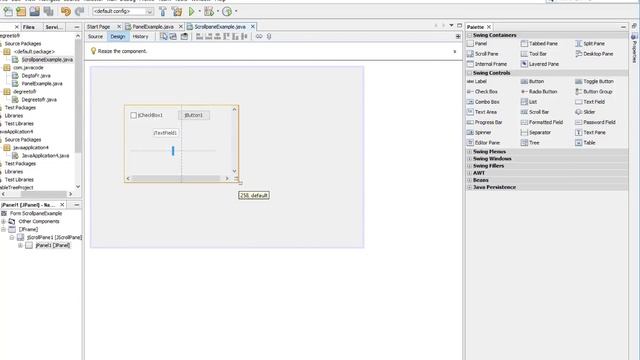Click the fourth alignment icon in the designer toolbar

coord(227,36)
